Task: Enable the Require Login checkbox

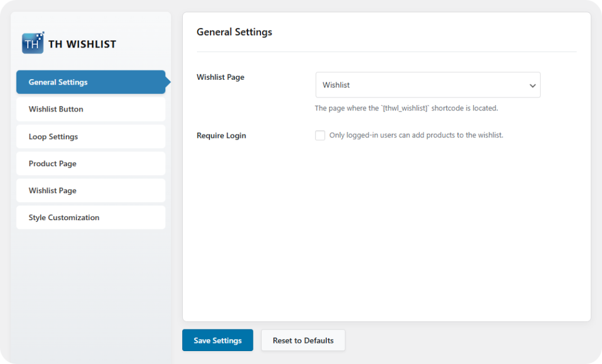Action: [x=320, y=136]
